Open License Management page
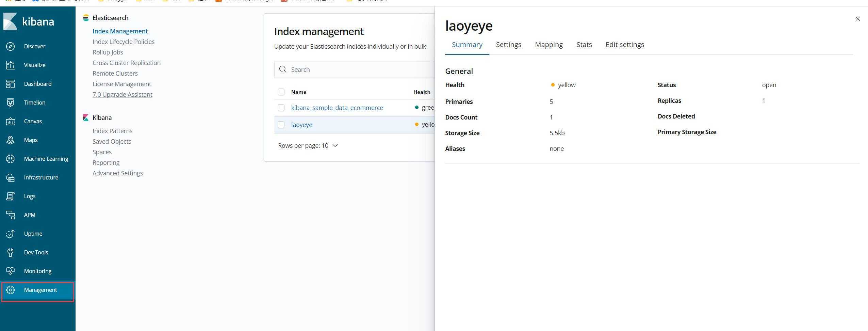 click(x=122, y=84)
